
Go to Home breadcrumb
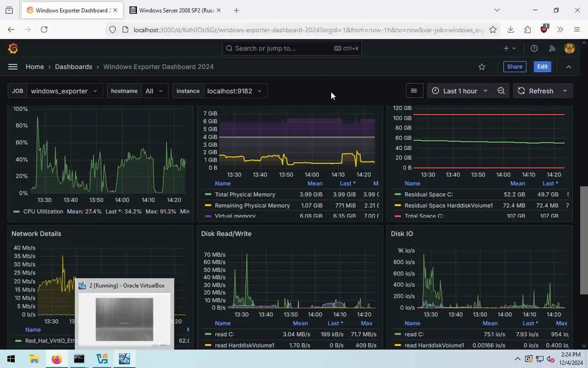35,67
